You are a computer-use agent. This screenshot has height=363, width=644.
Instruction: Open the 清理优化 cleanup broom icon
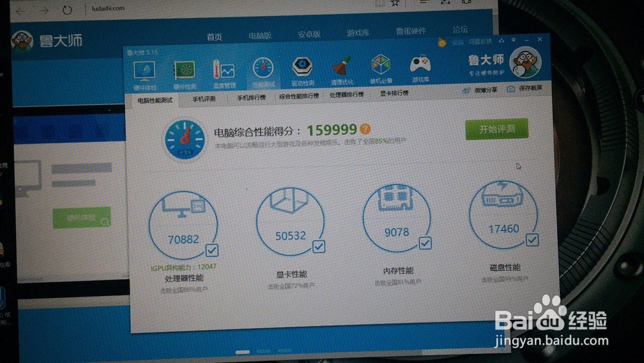[x=342, y=71]
